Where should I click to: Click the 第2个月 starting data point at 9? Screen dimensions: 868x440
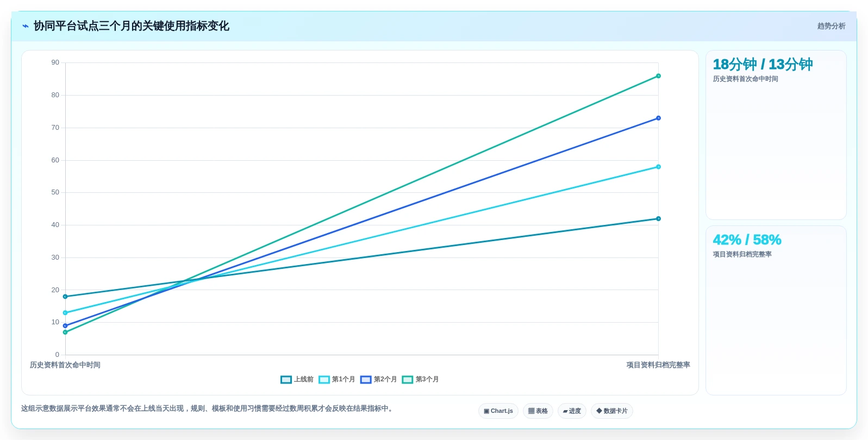pyautogui.click(x=65, y=326)
